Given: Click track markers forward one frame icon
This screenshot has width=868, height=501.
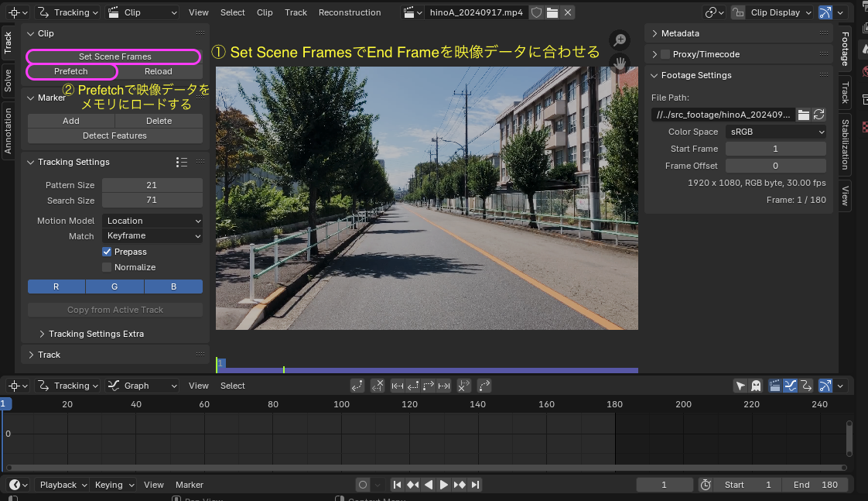Looking at the screenshot, I should (428, 386).
